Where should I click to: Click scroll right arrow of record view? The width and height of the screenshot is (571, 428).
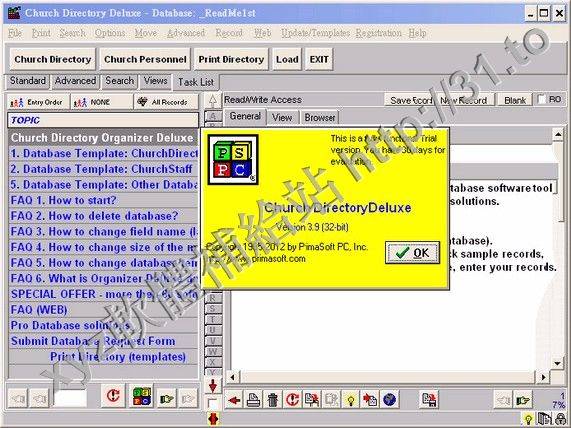pyautogui.click(x=544, y=377)
